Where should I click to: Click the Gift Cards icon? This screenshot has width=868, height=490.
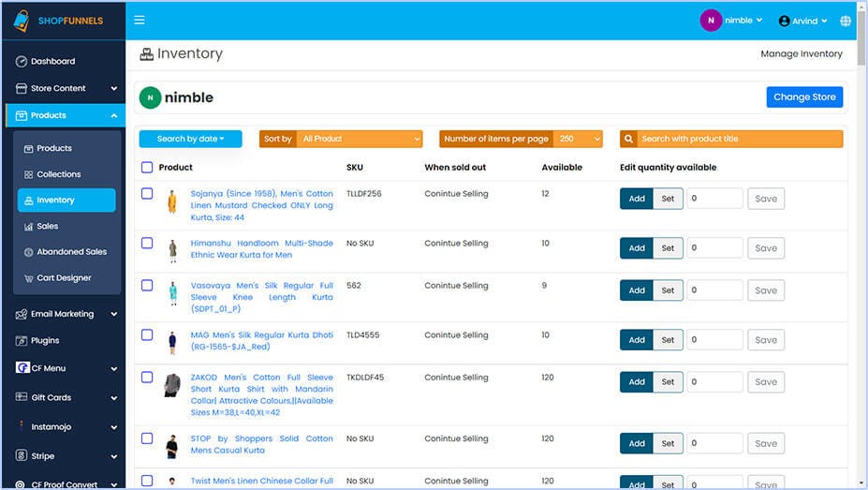click(21, 397)
